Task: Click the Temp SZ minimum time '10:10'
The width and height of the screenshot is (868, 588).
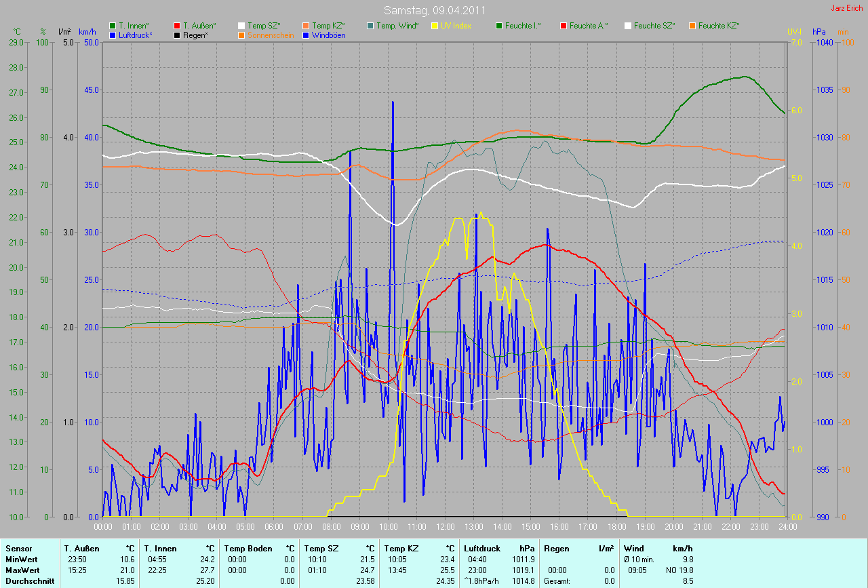Action: (318, 559)
